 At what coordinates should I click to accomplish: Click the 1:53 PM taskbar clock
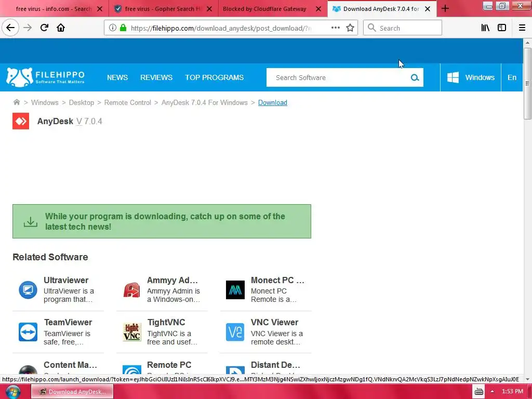pos(512,392)
